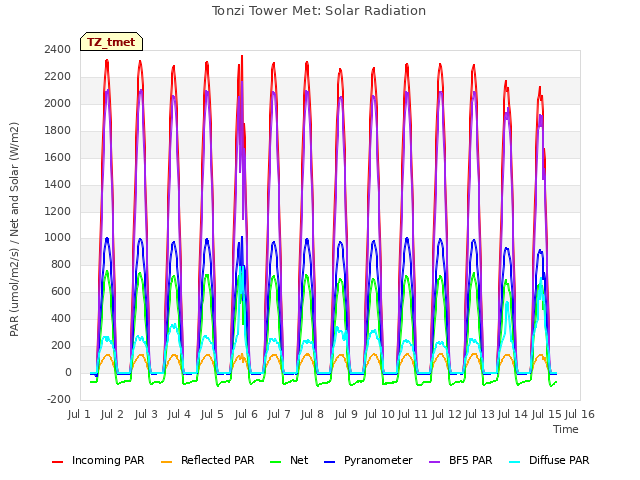Click the Jul 9 x-axis date label
The image size is (640, 480).
[x=346, y=414]
